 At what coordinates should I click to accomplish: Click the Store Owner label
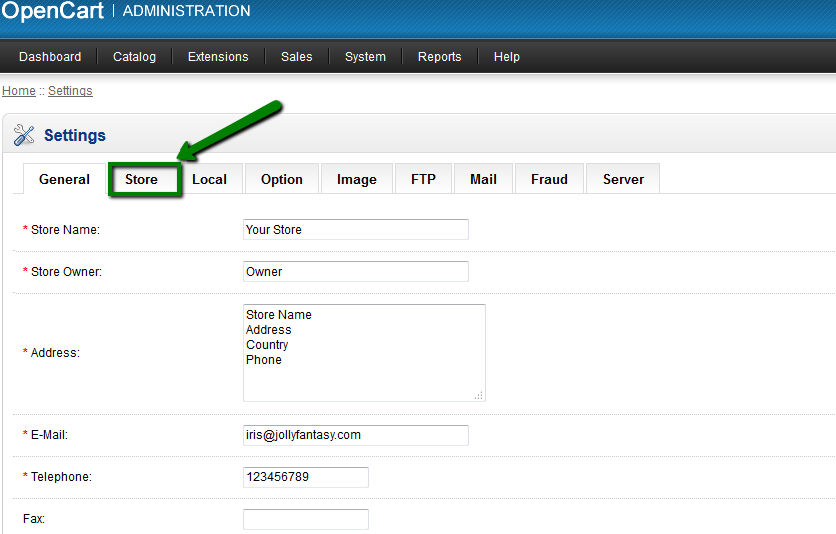pos(66,272)
